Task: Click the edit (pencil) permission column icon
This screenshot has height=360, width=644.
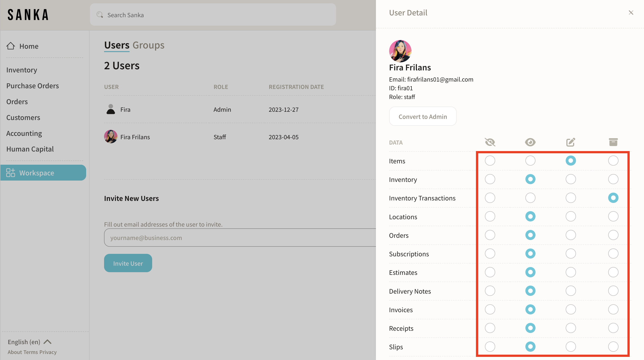Action: click(x=571, y=142)
